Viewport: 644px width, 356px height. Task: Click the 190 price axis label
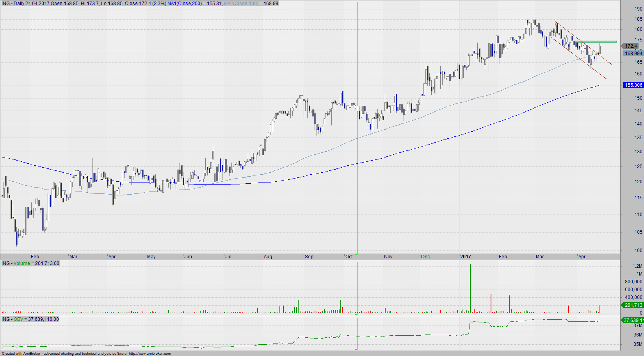tap(638, 9)
